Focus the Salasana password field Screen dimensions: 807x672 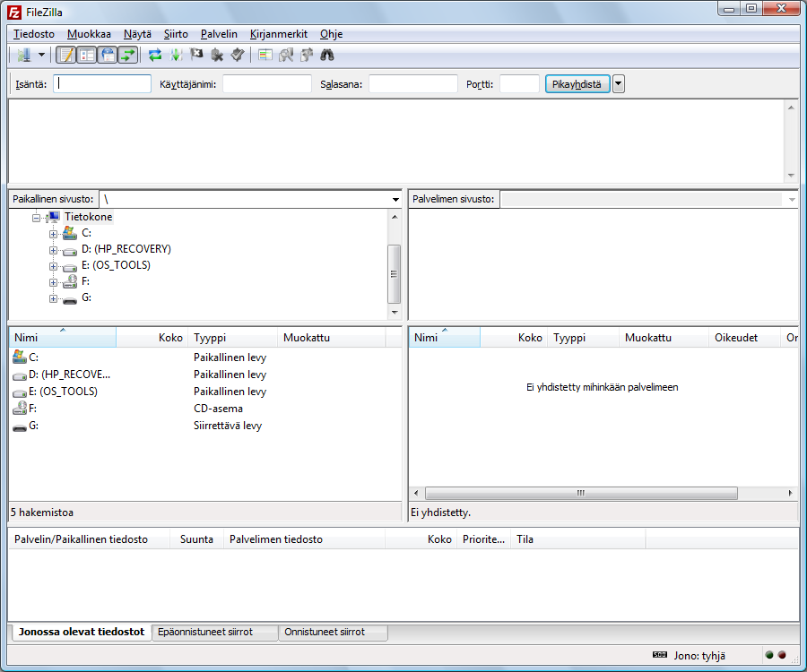coord(413,84)
